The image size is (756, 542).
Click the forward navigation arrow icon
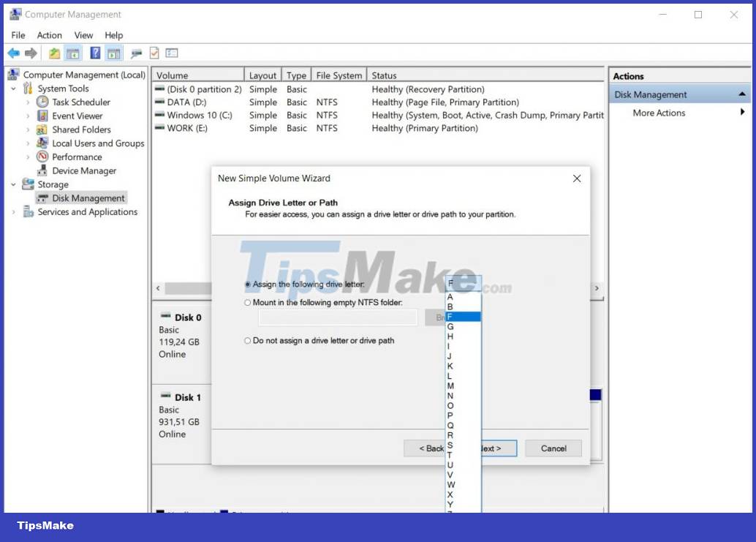29,53
